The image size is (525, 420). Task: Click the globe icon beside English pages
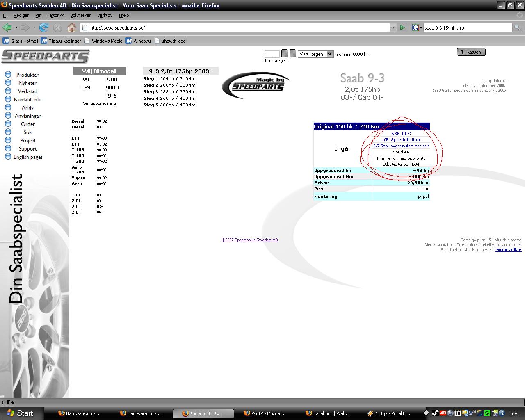click(x=8, y=156)
